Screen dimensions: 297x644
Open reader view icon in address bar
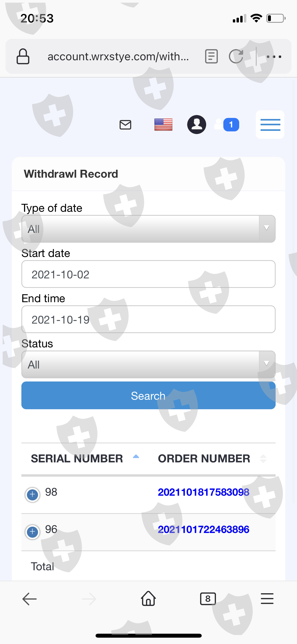[211, 56]
